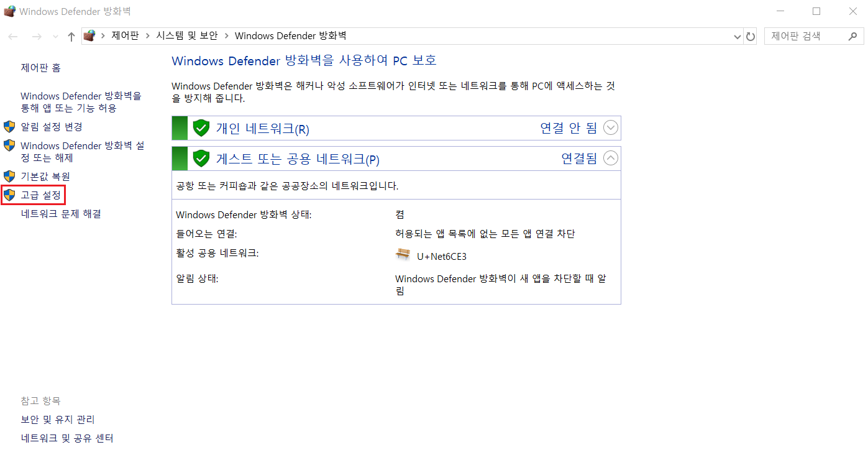868x460 pixels.
Task: Click shield icon beside 알림 설정 변경
Action: tap(9, 127)
